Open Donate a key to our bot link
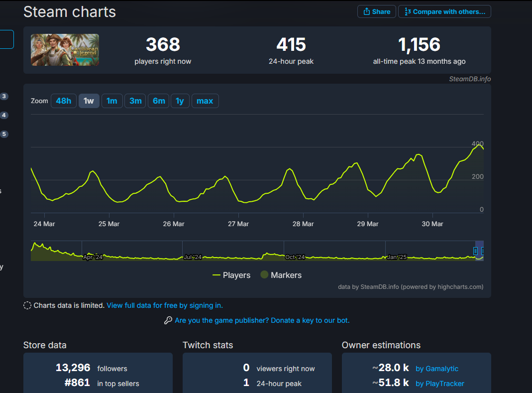 [262, 320]
